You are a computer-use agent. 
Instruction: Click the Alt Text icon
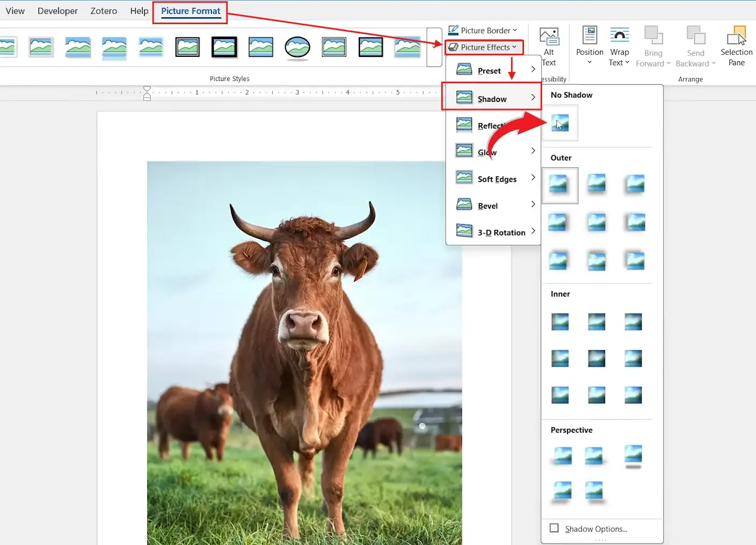tap(549, 37)
